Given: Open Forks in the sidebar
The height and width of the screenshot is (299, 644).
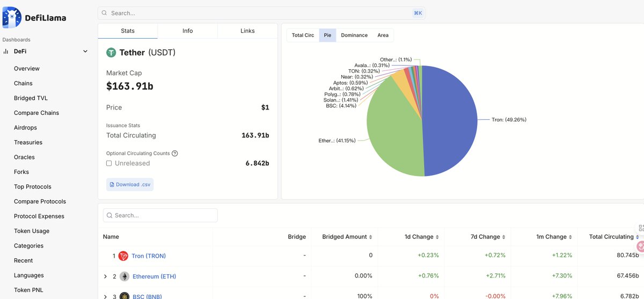Looking at the screenshot, I should coord(21,172).
